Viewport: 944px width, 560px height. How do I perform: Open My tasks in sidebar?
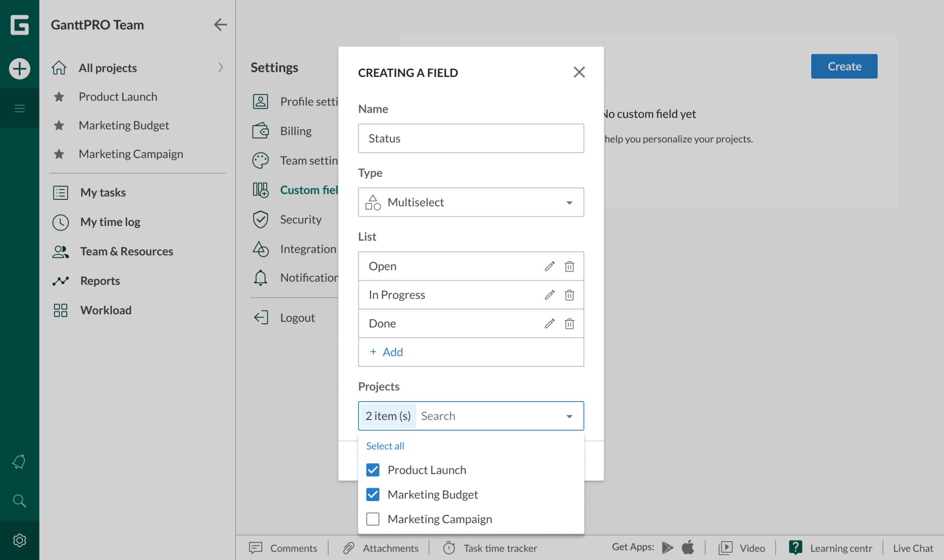tap(103, 192)
